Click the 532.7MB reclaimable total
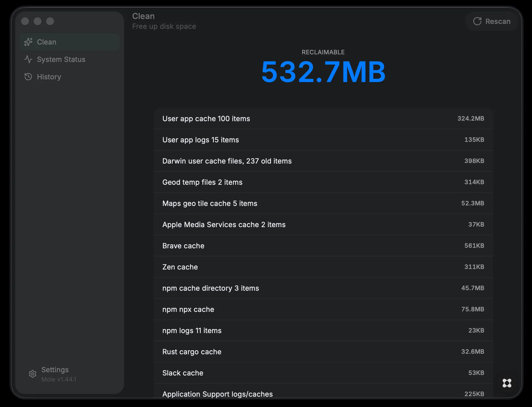The width and height of the screenshot is (532, 407). pos(323,72)
